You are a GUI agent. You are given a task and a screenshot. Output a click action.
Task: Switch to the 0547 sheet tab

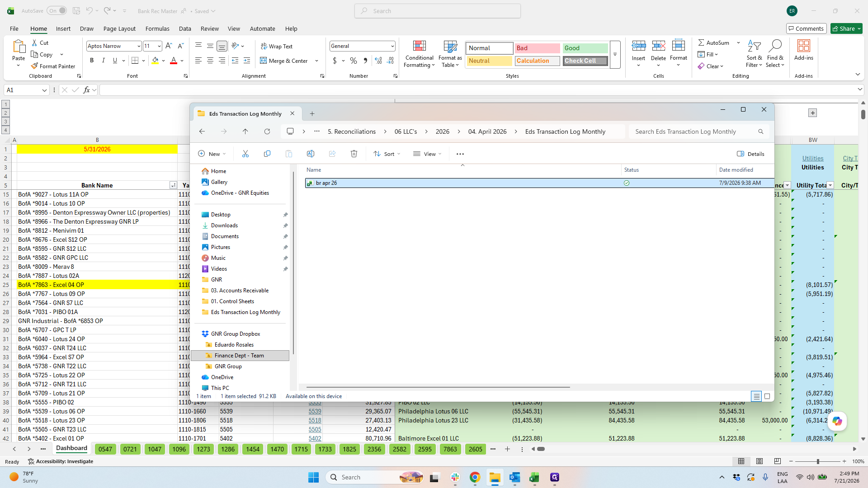[105, 449]
